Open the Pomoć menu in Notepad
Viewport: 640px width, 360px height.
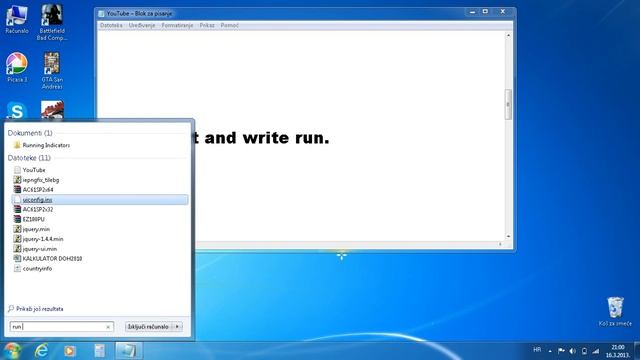tap(229, 25)
